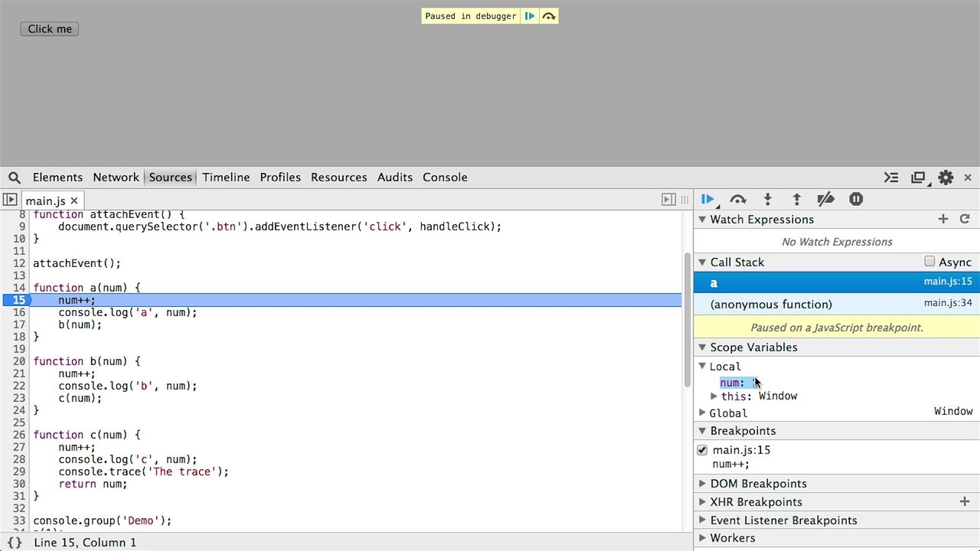Open the Elements tab
The height and width of the screenshot is (551, 980).
coord(57,178)
